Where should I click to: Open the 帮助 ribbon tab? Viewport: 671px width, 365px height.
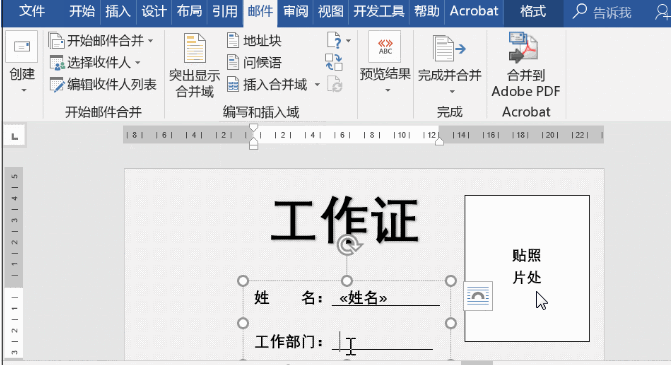coord(427,11)
